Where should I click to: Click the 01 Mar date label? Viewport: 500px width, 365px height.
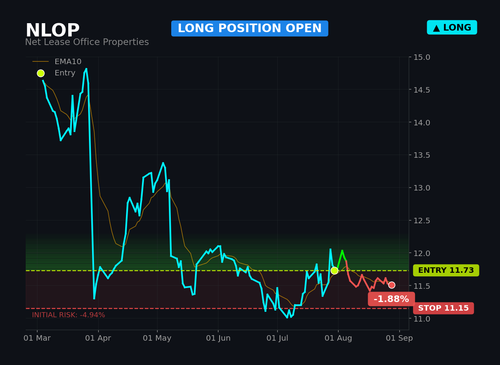pos(37,338)
